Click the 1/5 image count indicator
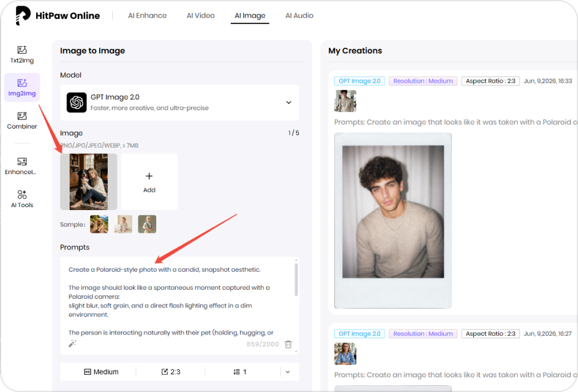 [294, 133]
